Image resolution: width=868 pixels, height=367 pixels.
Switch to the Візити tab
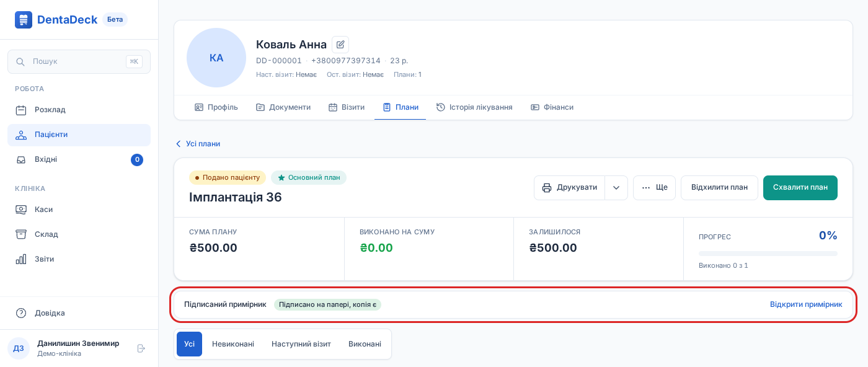click(346, 107)
